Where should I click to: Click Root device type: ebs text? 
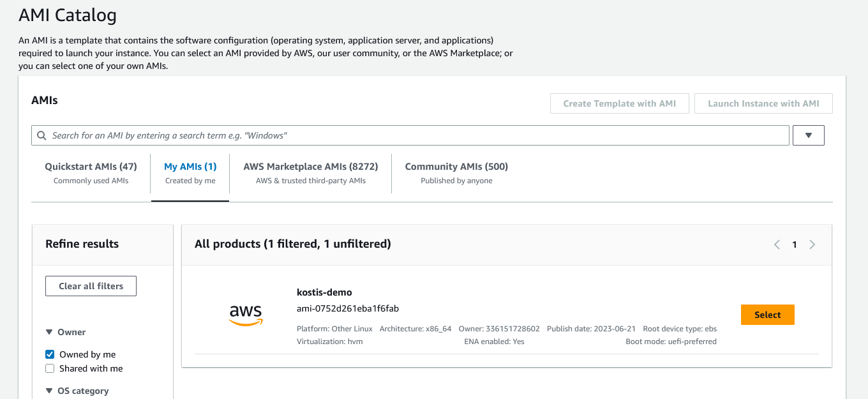680,329
